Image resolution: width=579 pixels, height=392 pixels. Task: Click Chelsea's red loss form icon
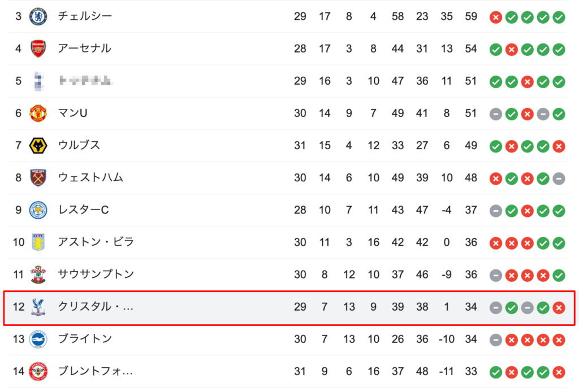click(x=495, y=18)
